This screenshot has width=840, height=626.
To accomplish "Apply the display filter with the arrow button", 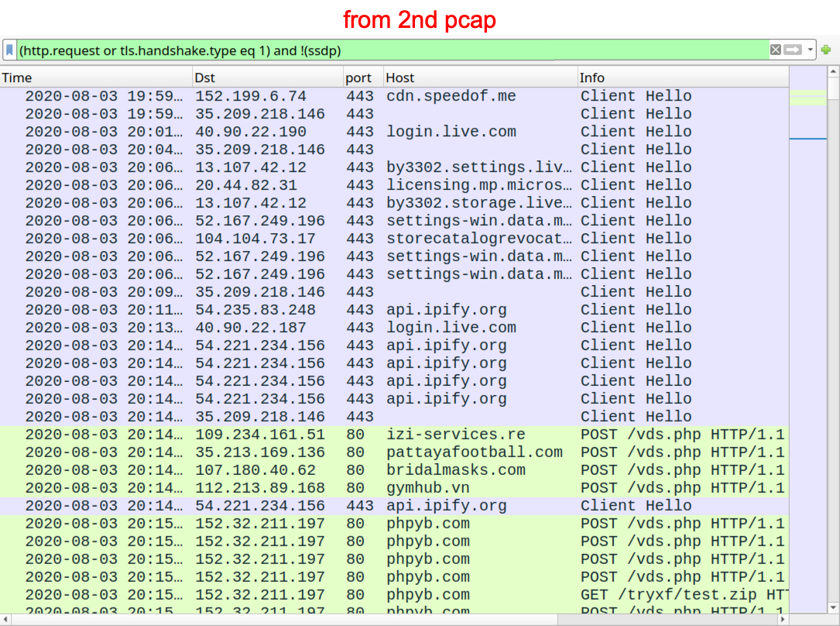I will pyautogui.click(x=793, y=50).
